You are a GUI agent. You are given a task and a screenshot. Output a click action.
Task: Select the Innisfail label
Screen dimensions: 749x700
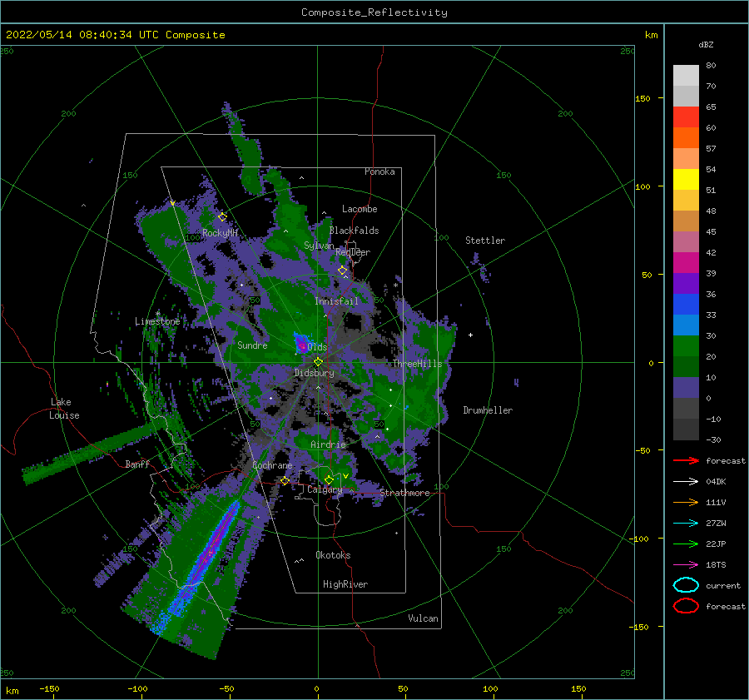pos(337,301)
